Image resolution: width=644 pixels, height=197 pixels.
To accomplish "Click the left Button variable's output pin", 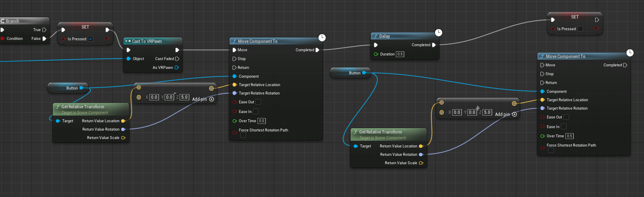I will (x=81, y=88).
